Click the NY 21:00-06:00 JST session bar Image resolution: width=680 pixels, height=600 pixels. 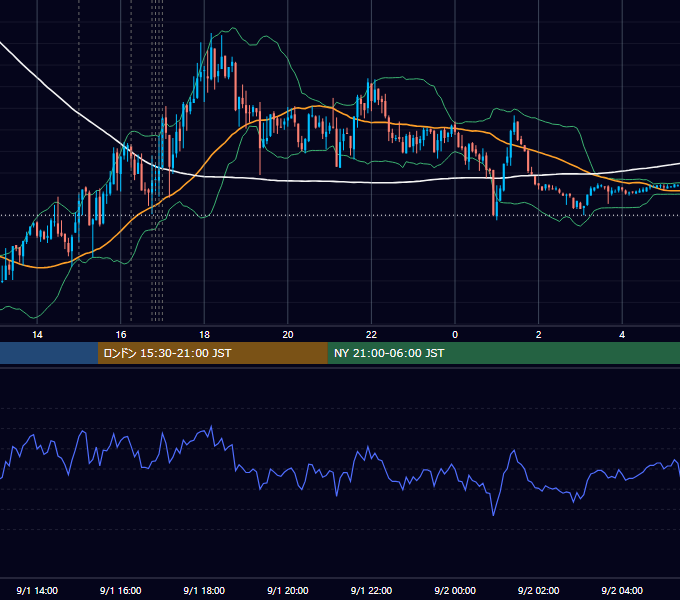(503, 353)
